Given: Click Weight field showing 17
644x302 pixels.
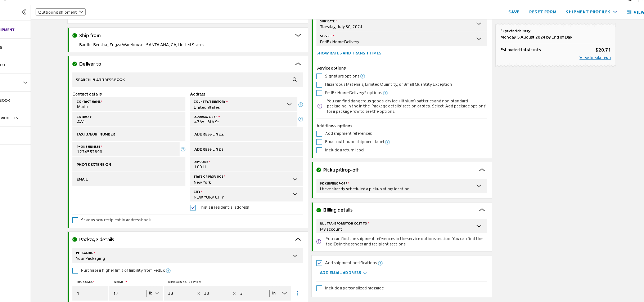Looking at the screenshot, I should coord(127,293).
